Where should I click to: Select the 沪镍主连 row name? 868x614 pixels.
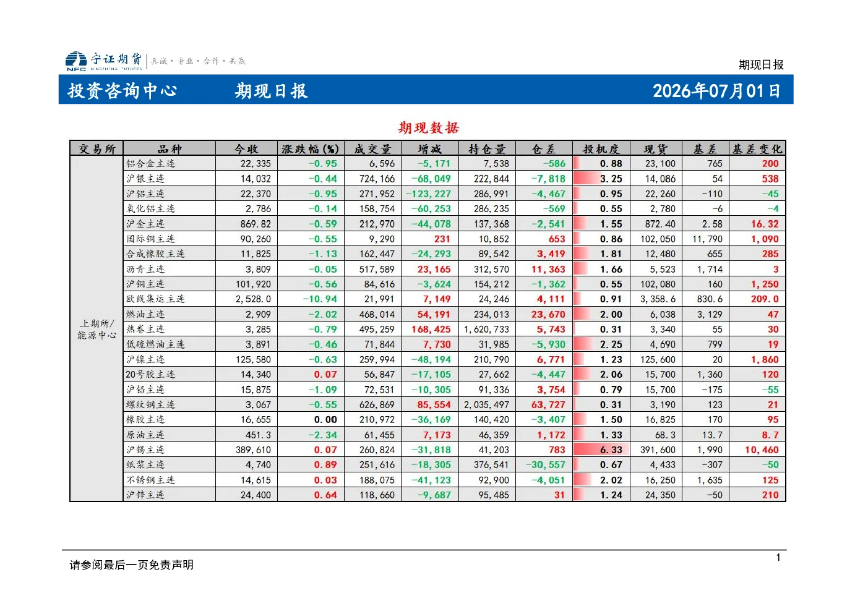145,359
